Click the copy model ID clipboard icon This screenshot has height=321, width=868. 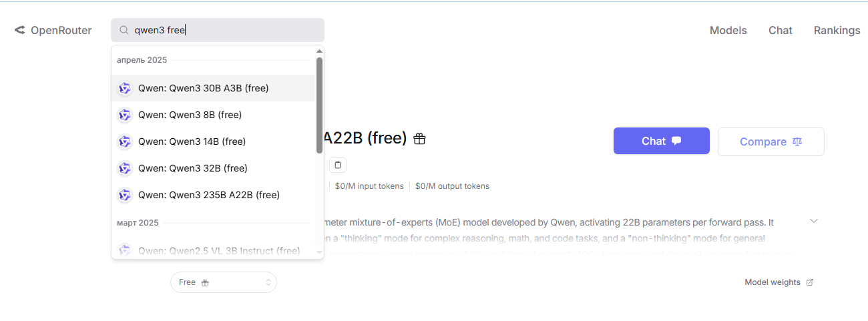338,165
